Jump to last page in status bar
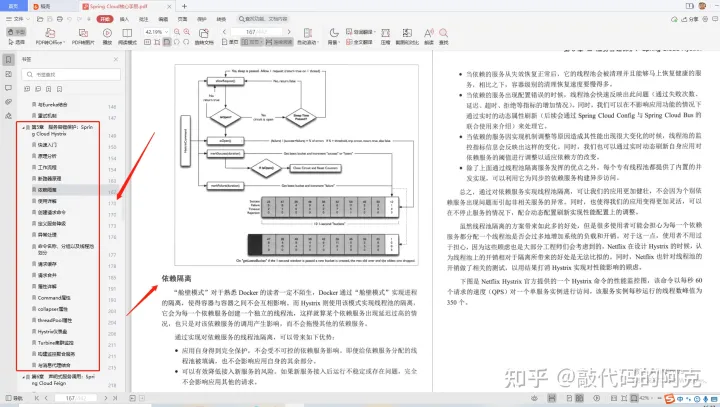Screen dimensions: 720x407 click(x=115, y=398)
